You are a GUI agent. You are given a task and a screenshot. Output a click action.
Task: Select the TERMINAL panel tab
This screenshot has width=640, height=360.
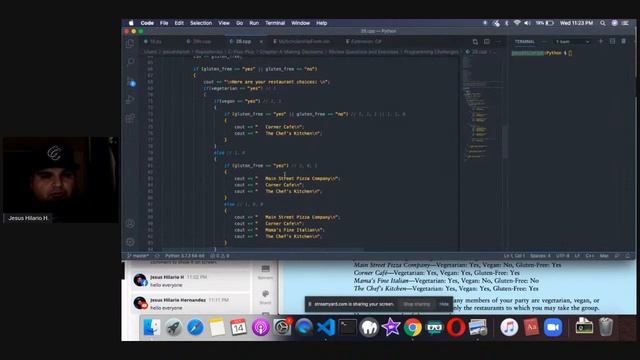[x=524, y=42]
